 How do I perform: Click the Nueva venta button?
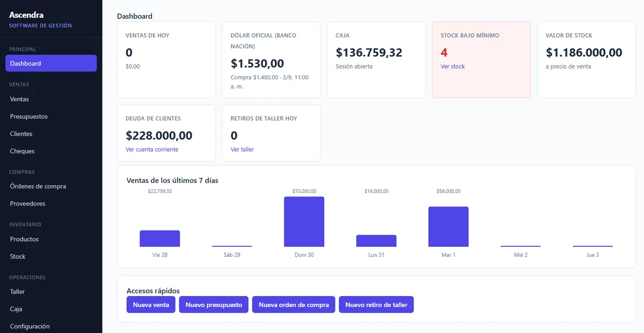pyautogui.click(x=151, y=305)
